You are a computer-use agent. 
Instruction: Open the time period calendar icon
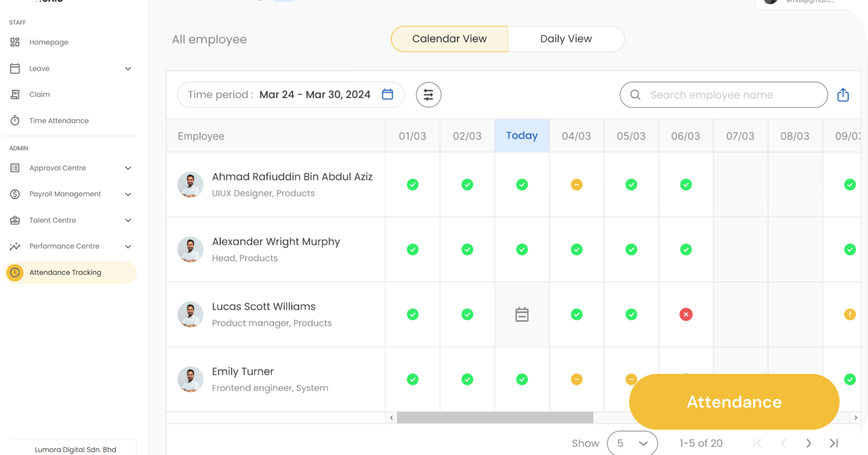point(387,94)
